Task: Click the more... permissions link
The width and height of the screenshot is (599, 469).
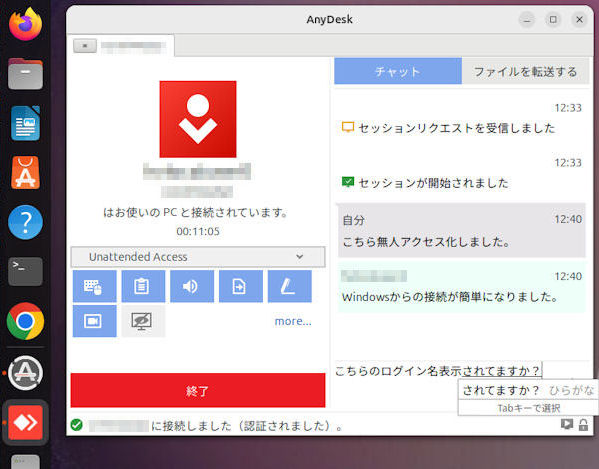Action: (293, 321)
